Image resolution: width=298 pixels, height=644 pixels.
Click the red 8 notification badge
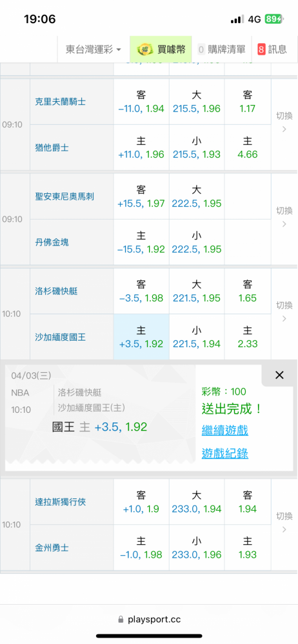pyautogui.click(x=261, y=50)
